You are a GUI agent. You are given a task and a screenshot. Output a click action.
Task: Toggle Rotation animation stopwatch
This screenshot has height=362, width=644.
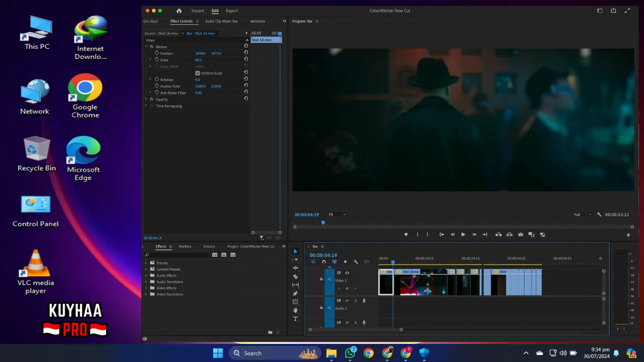[x=156, y=79]
